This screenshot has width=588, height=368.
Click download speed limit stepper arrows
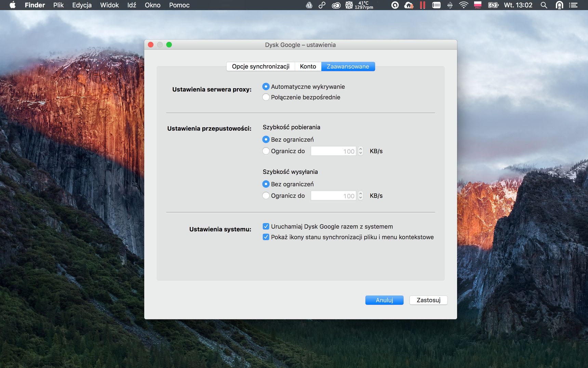pyautogui.click(x=360, y=151)
